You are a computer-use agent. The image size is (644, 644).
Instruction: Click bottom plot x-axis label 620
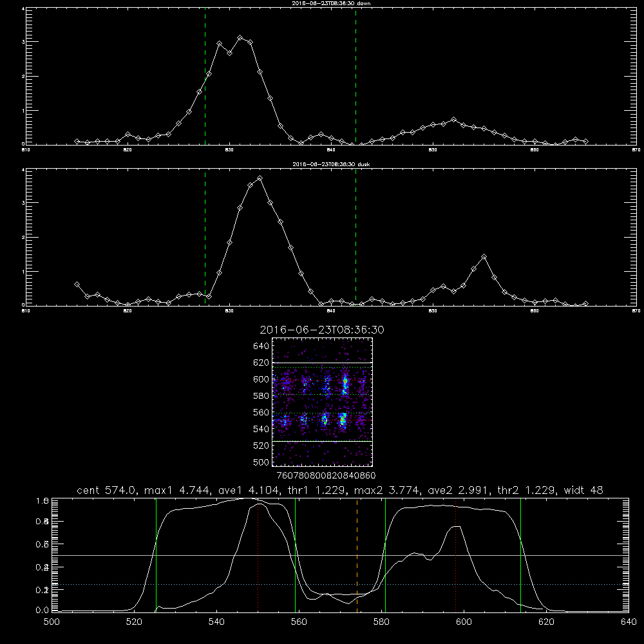pyautogui.click(x=546, y=622)
